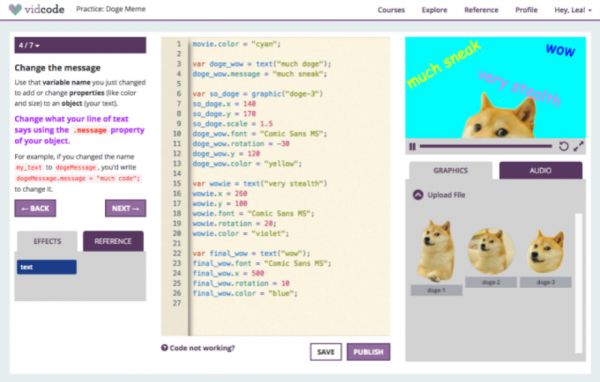Image resolution: width=600 pixels, height=382 pixels.
Task: Open Courses in the top navigation
Action: click(391, 10)
